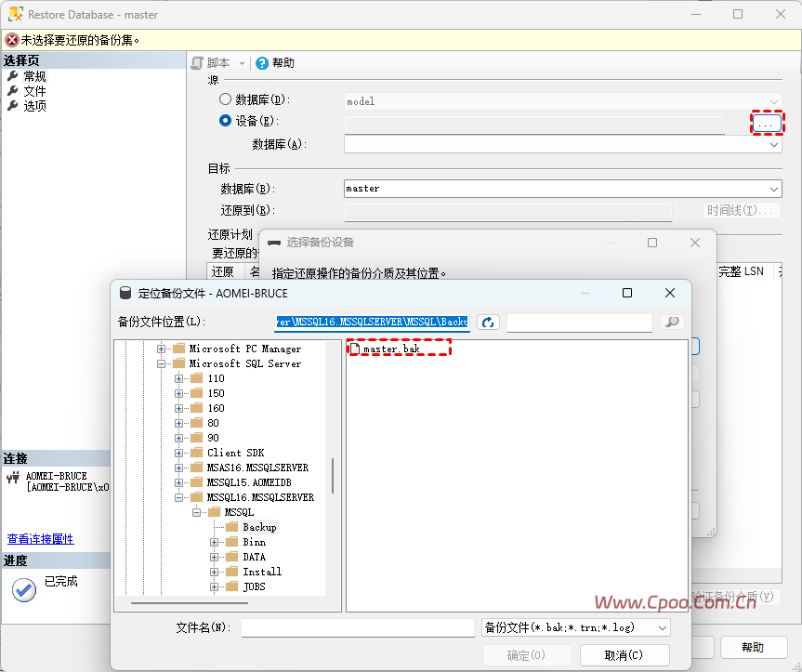The image size is (802, 672).
Task: Click the tree vertical scrollbar
Action: coord(333,476)
